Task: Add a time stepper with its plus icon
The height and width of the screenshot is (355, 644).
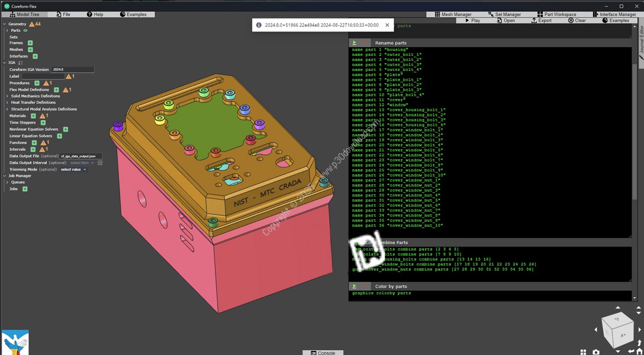Action: coord(43,122)
